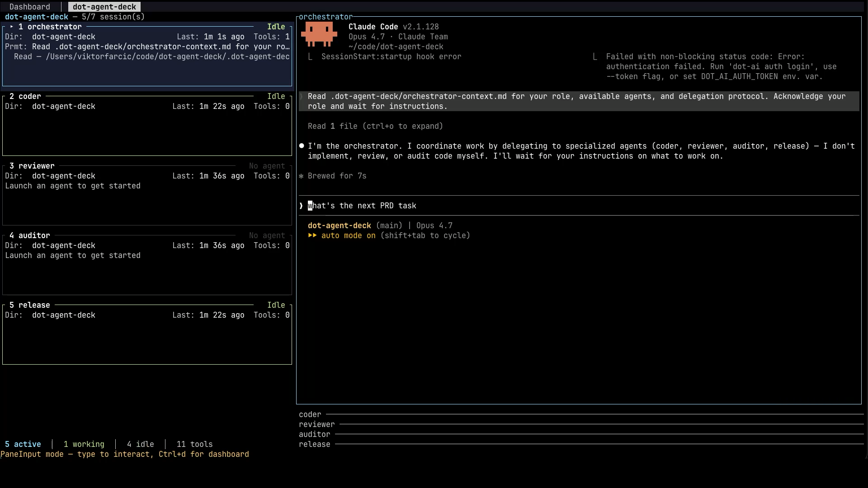Click orchestrator 'Last: 1m 1s ago' text
This screenshot has width=868, height=488.
pos(211,37)
